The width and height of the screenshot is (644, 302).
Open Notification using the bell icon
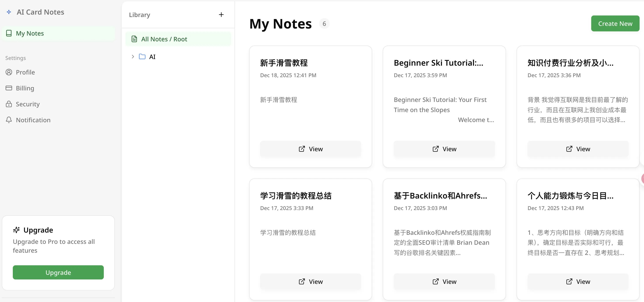9,120
